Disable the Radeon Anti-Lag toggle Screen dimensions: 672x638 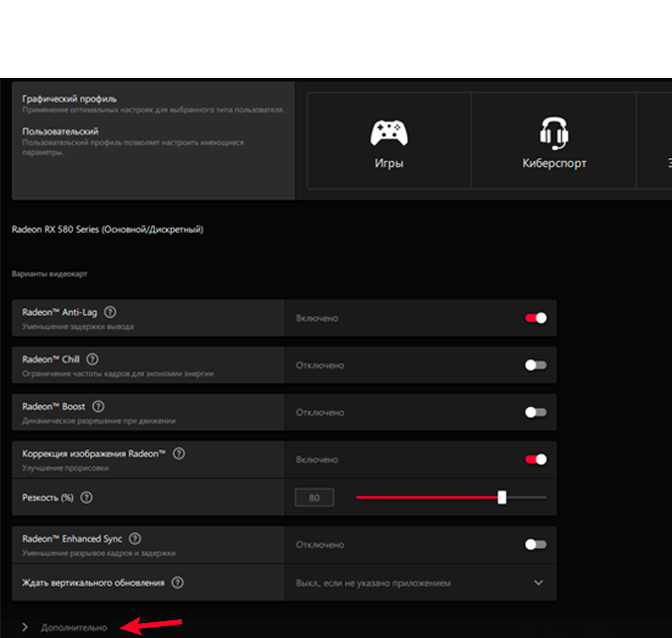(x=536, y=318)
